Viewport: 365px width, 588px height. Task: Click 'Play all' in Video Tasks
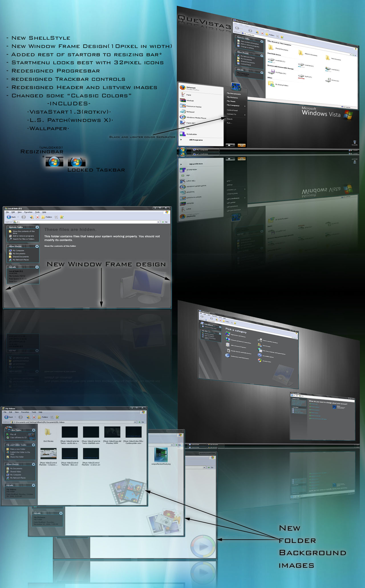(11, 434)
